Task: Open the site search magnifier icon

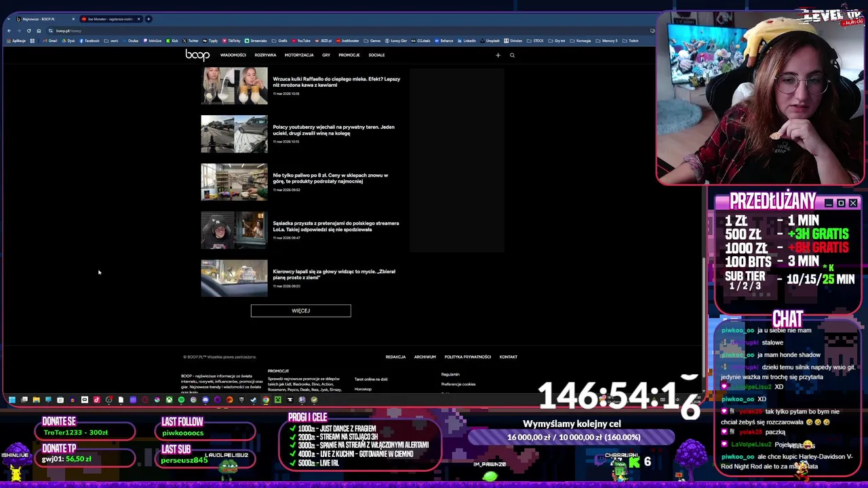Action: click(512, 55)
